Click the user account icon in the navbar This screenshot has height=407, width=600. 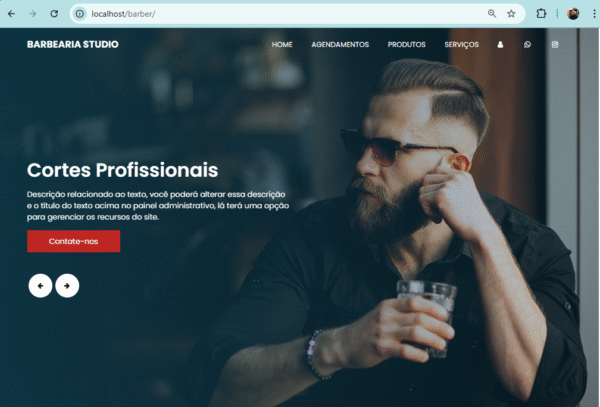point(500,45)
